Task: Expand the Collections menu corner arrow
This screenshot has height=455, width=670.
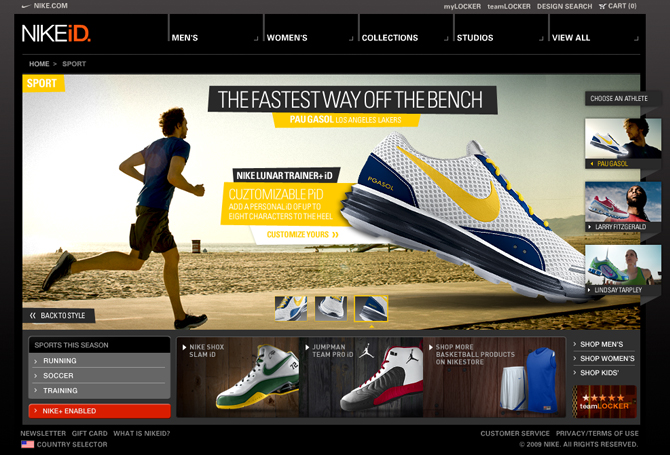Action: pos(446,39)
